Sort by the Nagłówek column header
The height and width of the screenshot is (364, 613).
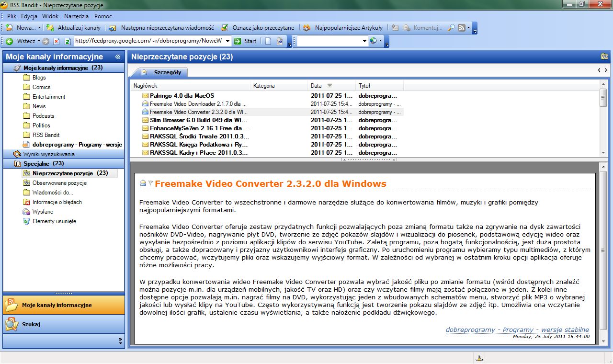click(x=191, y=86)
